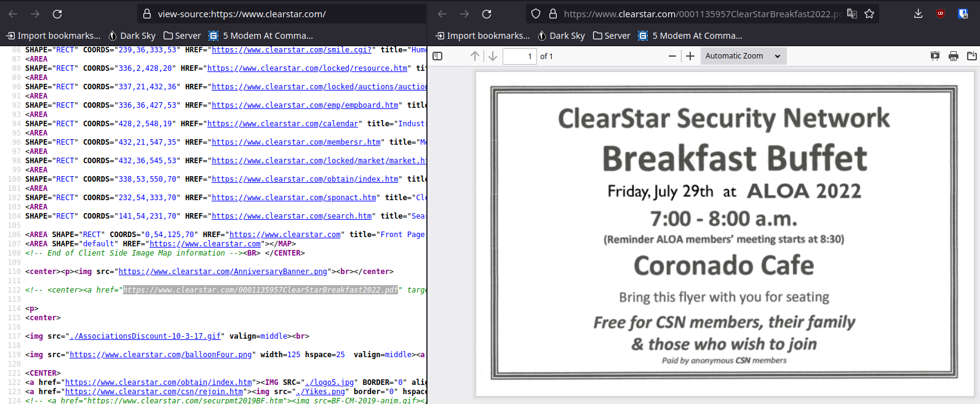Open clearstar.com/calendar link in source
980x404 pixels.
click(283, 124)
